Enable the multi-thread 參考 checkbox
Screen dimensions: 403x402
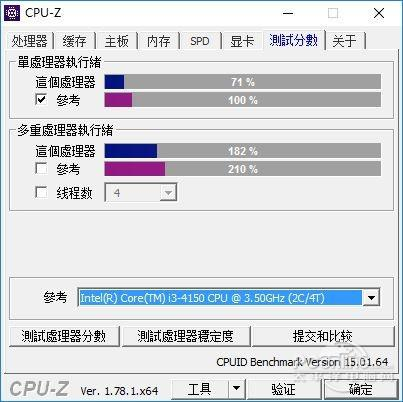click(41, 168)
